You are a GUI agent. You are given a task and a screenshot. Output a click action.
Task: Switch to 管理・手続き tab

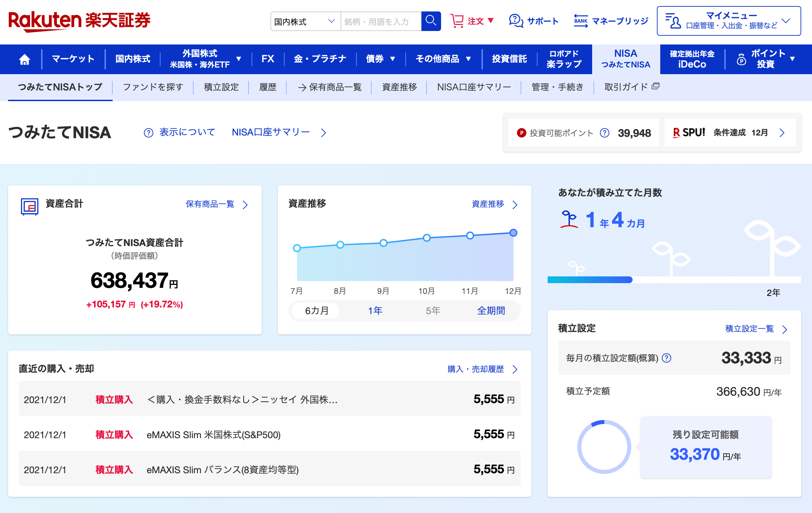[x=557, y=87]
